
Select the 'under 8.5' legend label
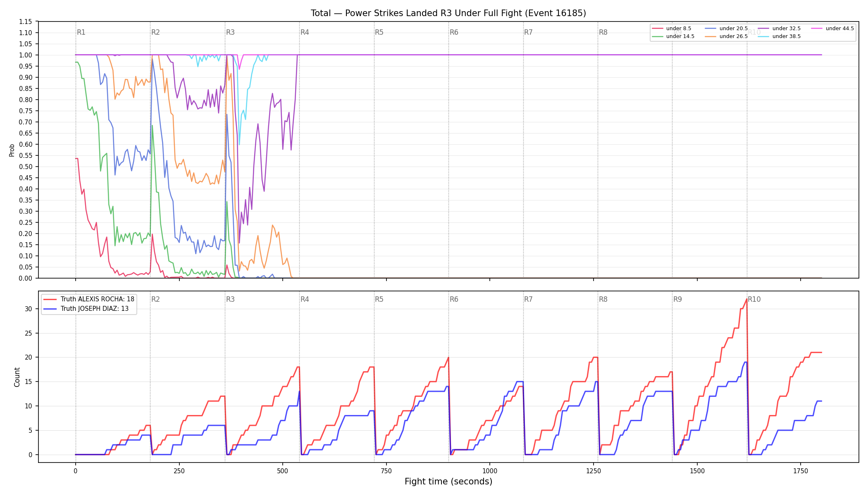tap(678, 29)
